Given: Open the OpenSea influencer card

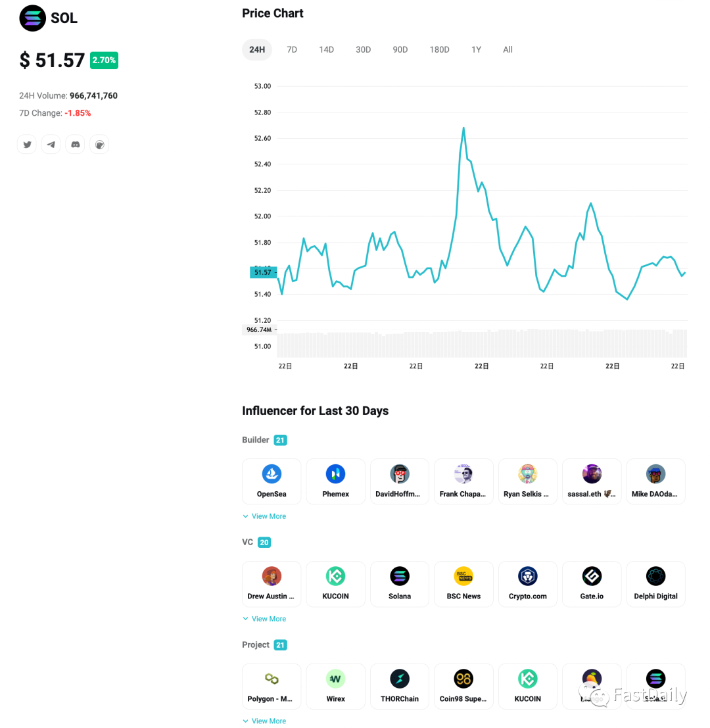Looking at the screenshot, I should tap(272, 481).
